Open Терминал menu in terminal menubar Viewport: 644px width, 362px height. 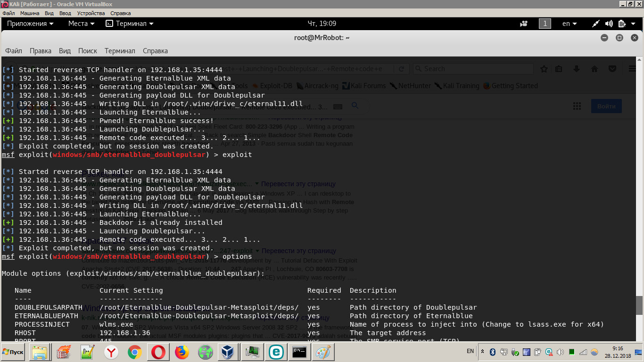[x=120, y=51]
